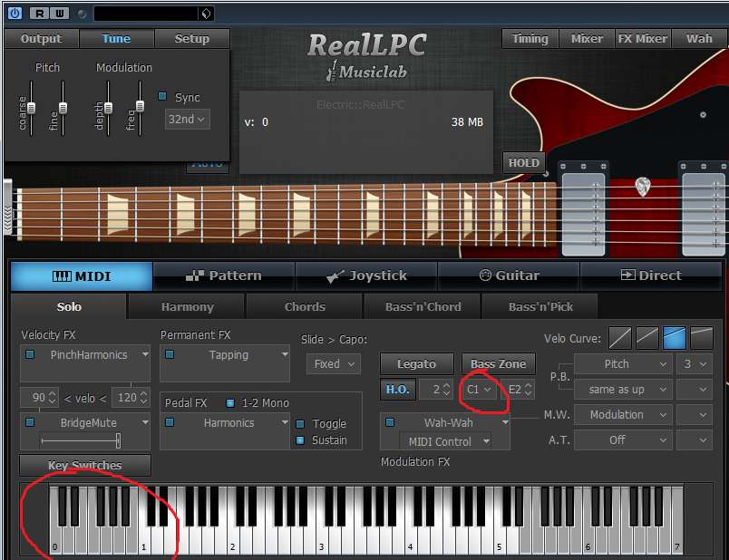Click the HOLD button
Screen dimensions: 729x560
tap(523, 163)
